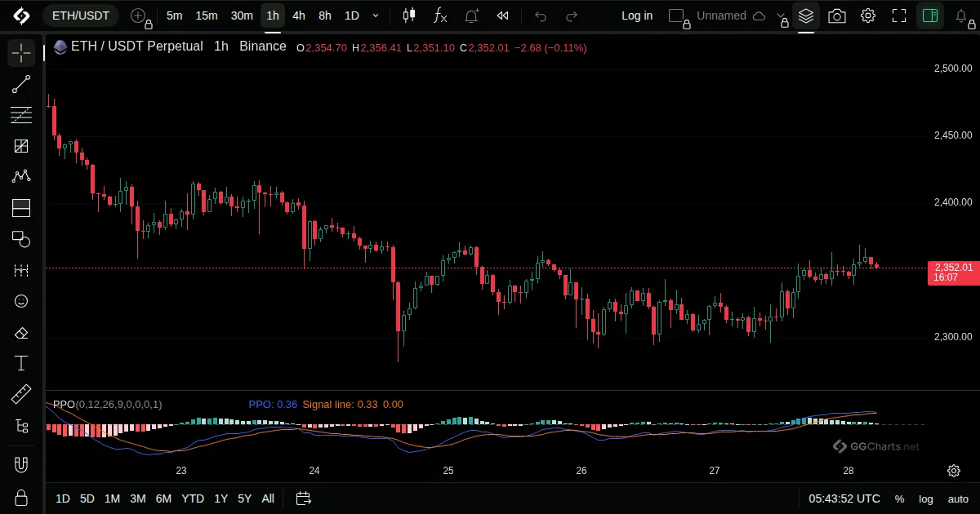Set the range to 1Y
980x514 pixels.
point(220,498)
